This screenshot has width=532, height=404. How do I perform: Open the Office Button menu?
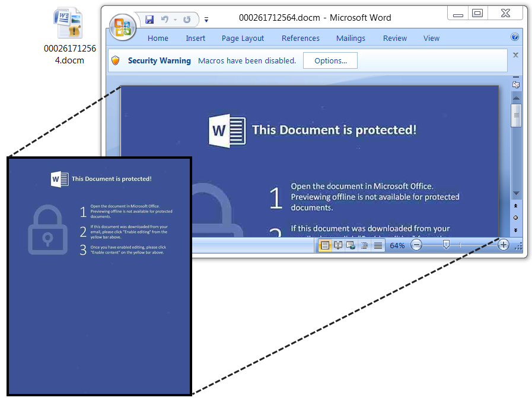tap(123, 27)
